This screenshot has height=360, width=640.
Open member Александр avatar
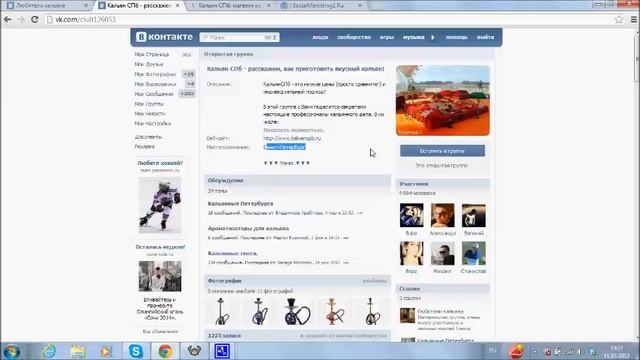tap(442, 215)
